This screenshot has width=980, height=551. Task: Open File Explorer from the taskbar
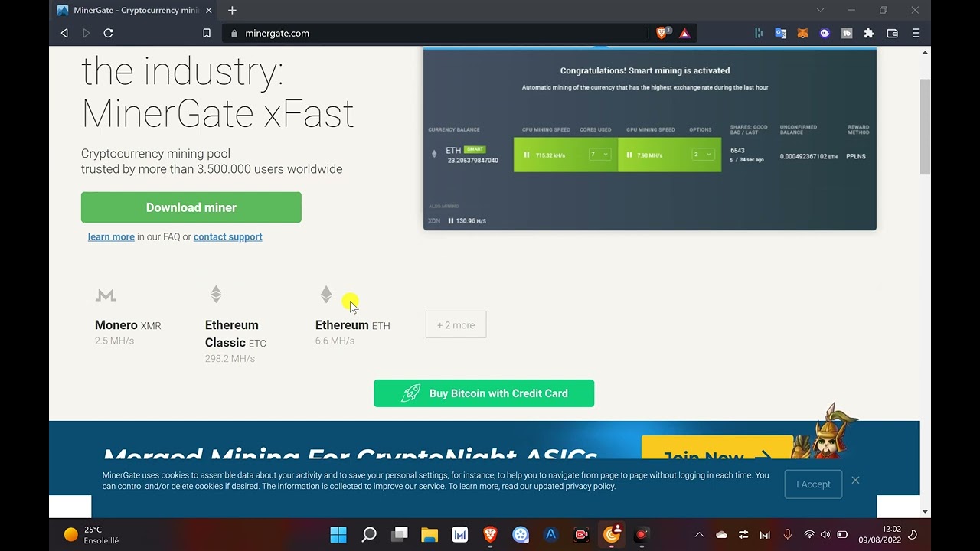(x=430, y=534)
